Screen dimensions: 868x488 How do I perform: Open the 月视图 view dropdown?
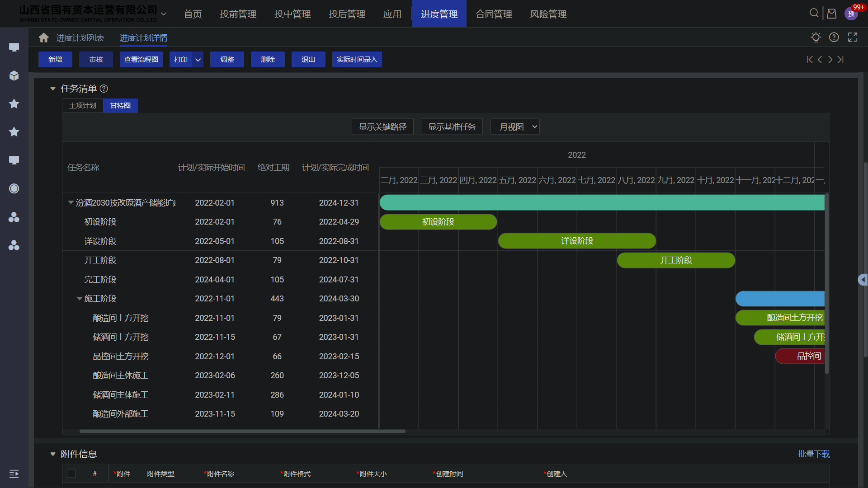click(x=514, y=127)
